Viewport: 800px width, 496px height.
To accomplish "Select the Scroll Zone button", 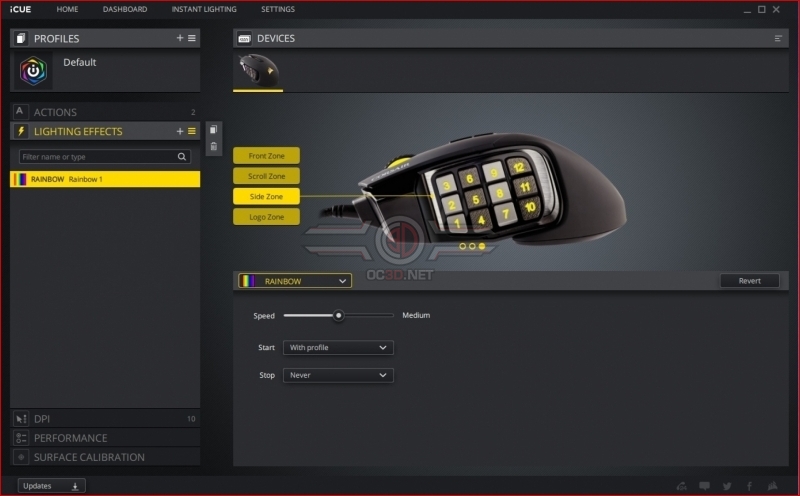I will [x=266, y=176].
